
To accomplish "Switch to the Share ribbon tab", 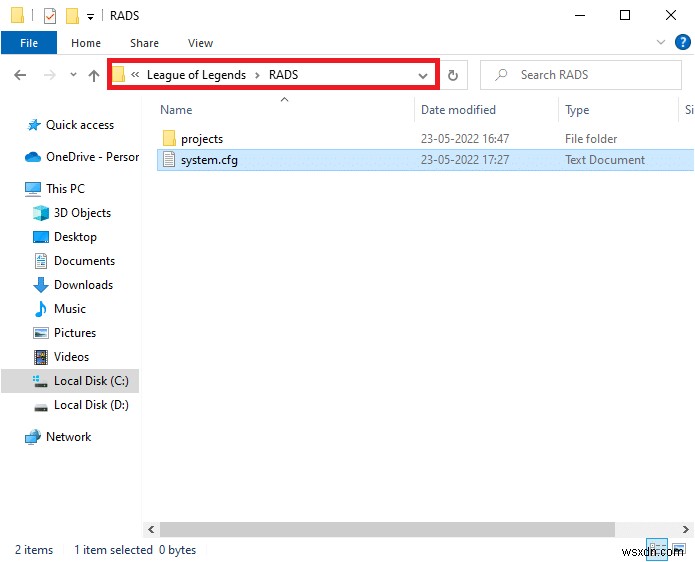I will [x=144, y=43].
